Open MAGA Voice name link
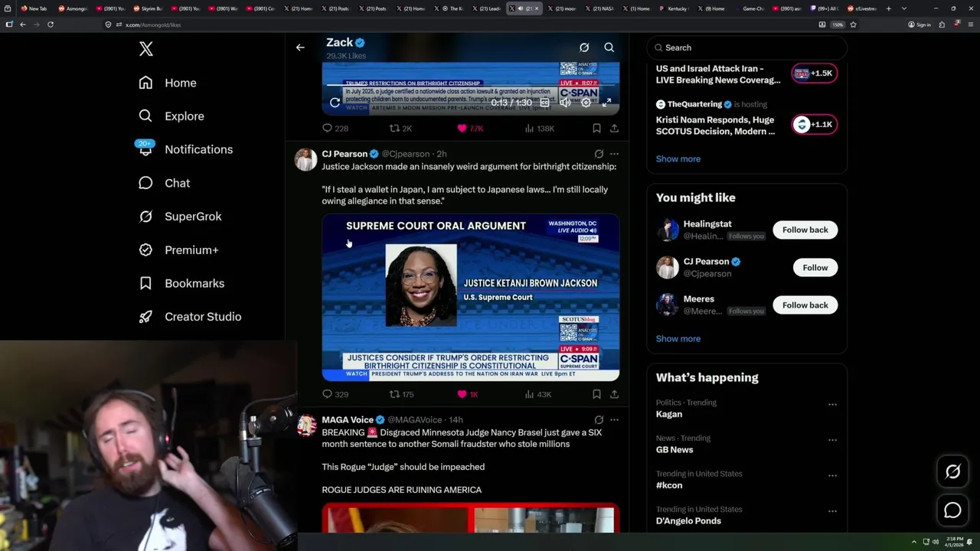The image size is (980, 551). [x=348, y=419]
